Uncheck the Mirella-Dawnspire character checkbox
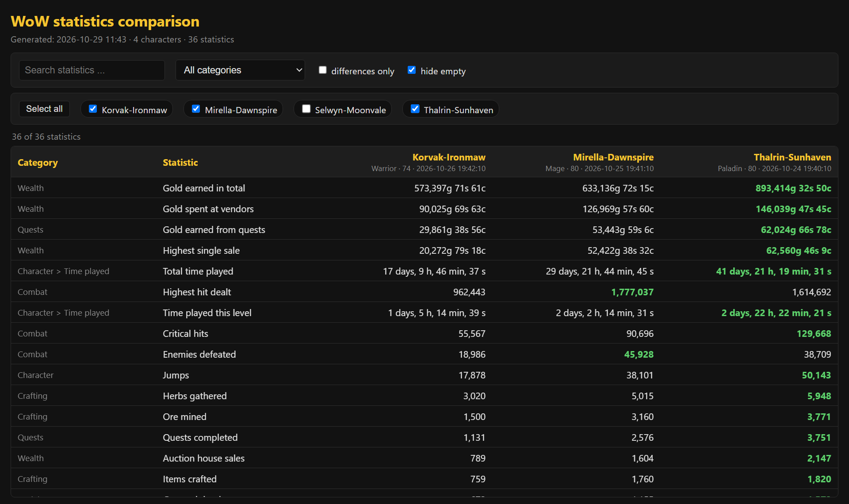 [196, 109]
